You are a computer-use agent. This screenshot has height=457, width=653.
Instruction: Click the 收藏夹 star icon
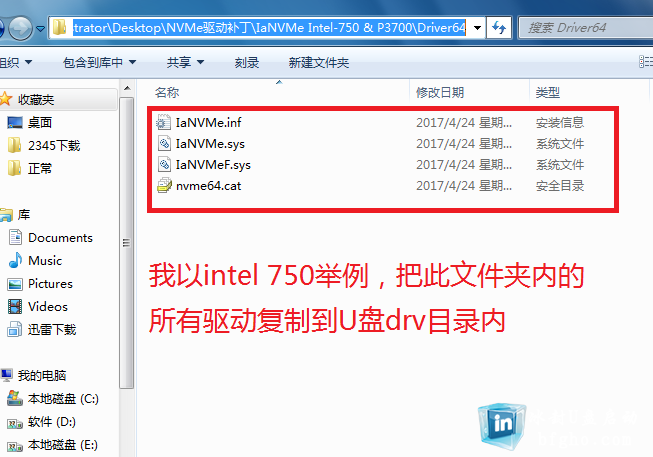tap(5, 99)
